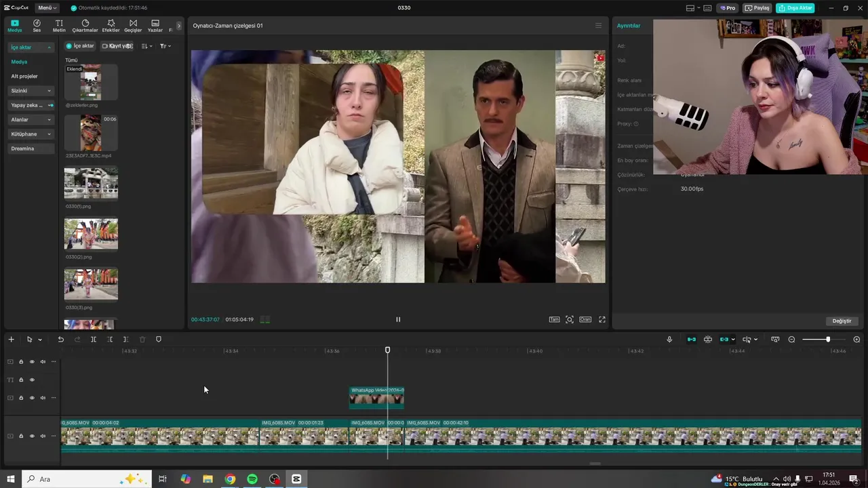Collapse the İçe aktar sidebar section
The height and width of the screenshot is (488, 868).
click(x=31, y=47)
